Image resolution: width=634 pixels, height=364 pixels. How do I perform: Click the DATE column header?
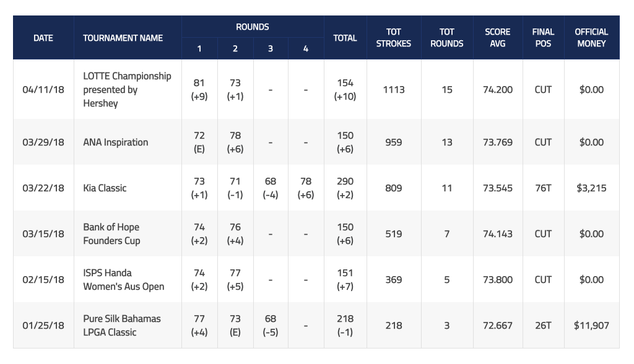[43, 38]
